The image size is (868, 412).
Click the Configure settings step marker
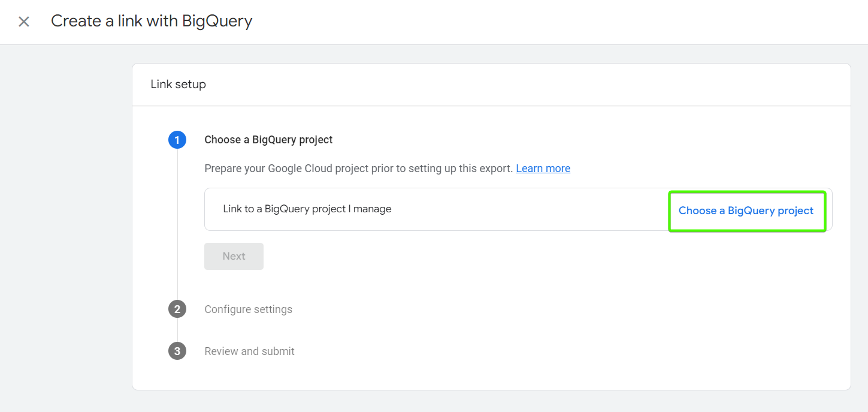[249, 309]
